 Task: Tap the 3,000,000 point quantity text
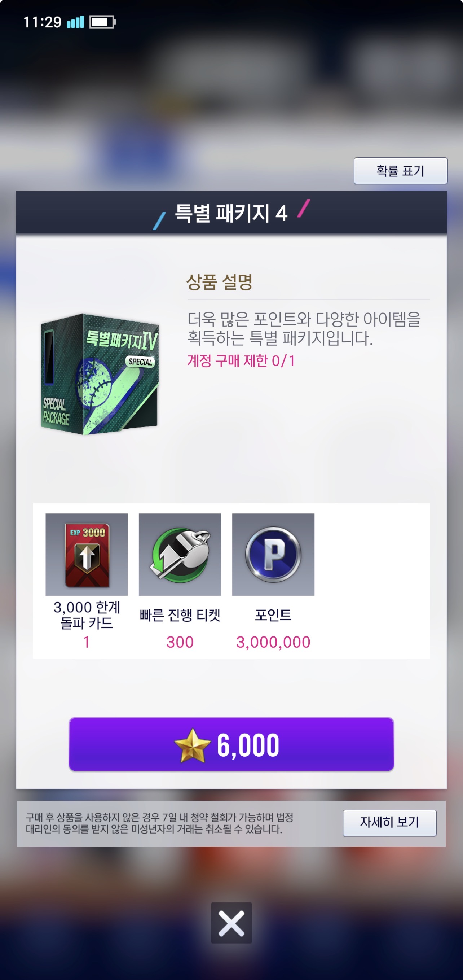pos(273,642)
